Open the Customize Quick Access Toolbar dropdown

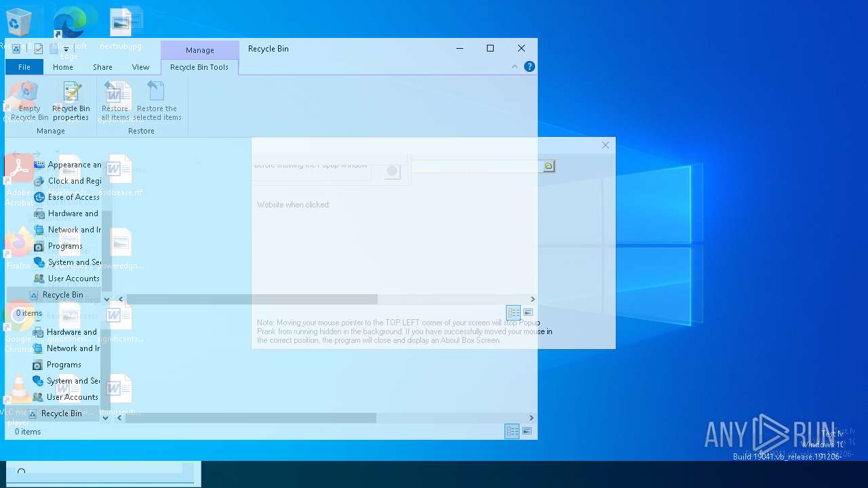pyautogui.click(x=66, y=49)
